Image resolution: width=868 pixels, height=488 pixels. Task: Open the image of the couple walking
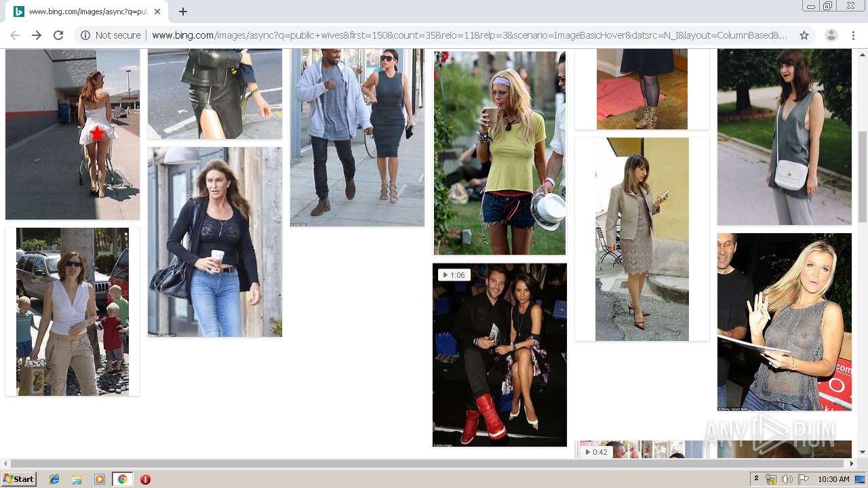pyautogui.click(x=357, y=137)
